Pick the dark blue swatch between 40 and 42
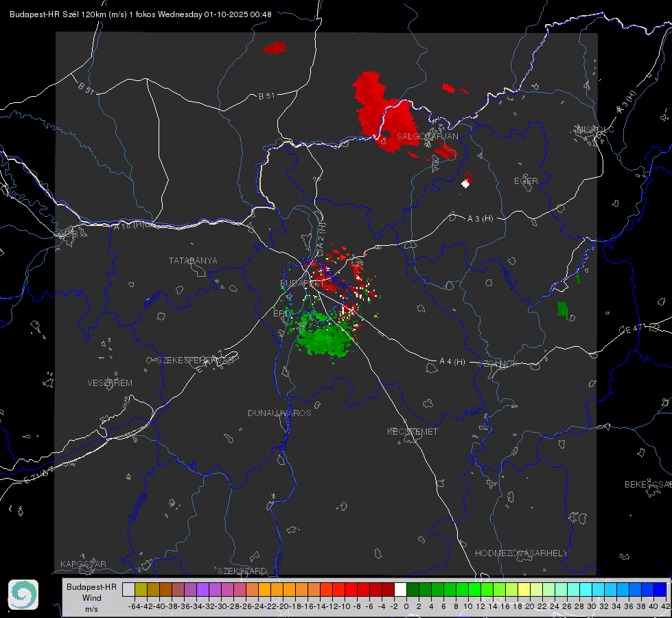This screenshot has width=672, height=618. (660, 590)
